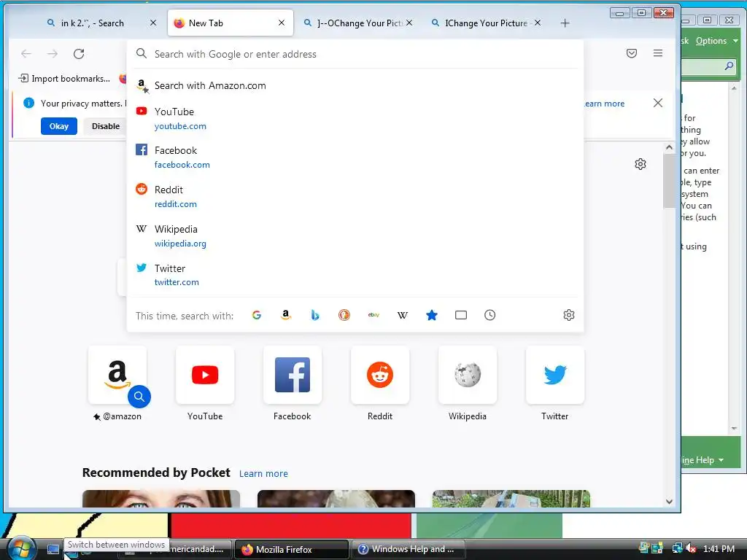Focus the 'Search with Google or enter address' field
This screenshot has width=747, height=560.
(355, 54)
